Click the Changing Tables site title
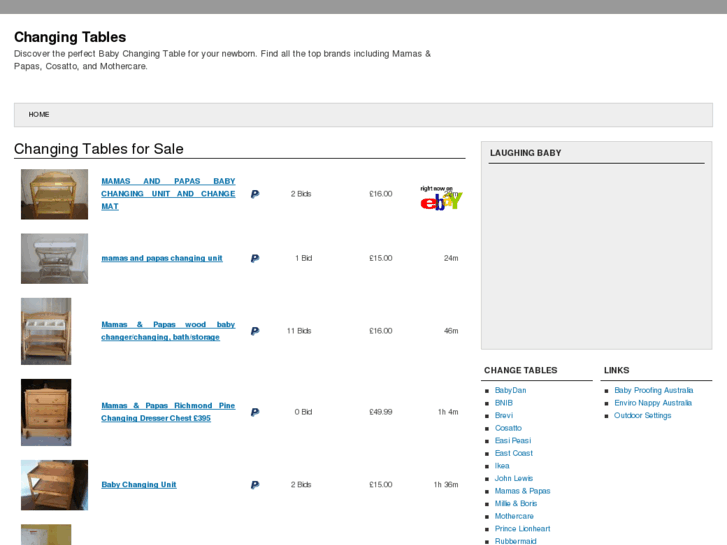This screenshot has width=727, height=545. click(70, 37)
